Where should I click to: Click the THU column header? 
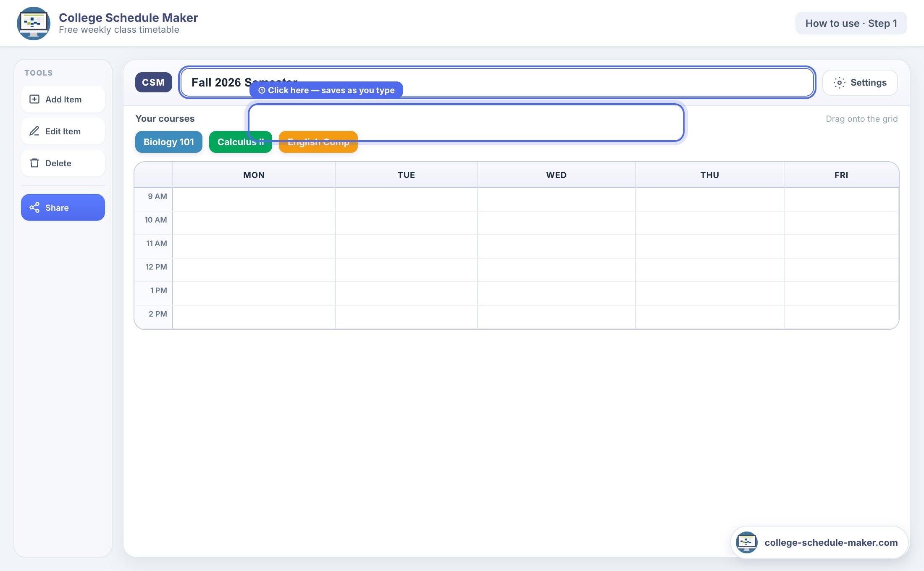(x=709, y=175)
